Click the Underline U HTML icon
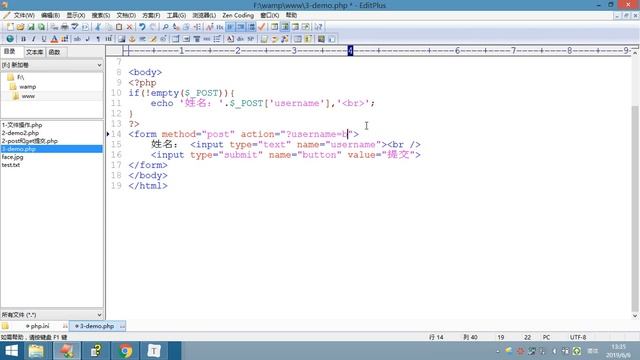Screen dimensions: 640x360 click(x=44, y=39)
